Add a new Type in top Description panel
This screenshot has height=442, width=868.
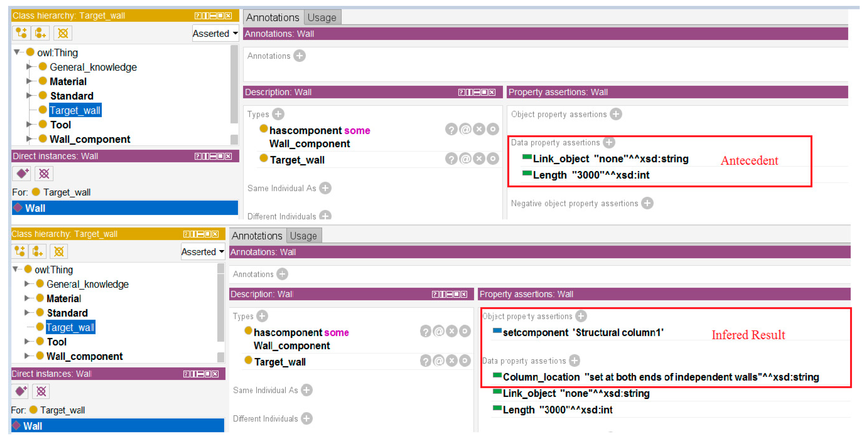click(278, 114)
